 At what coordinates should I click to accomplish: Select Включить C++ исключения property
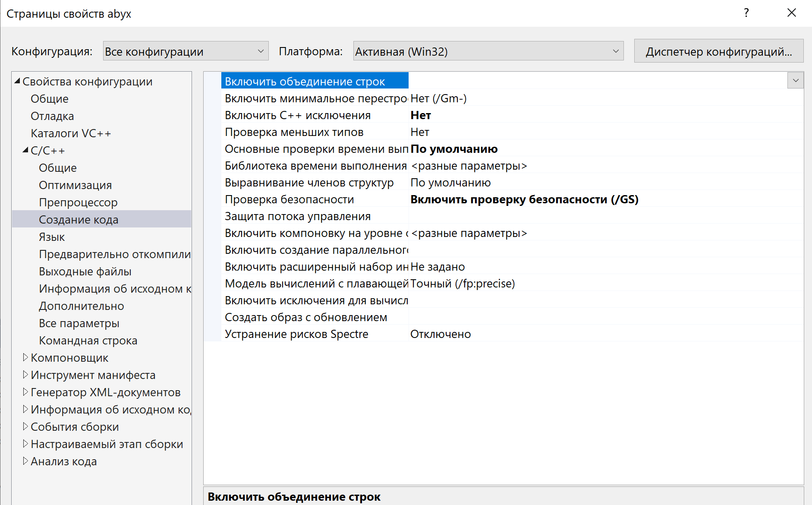298,115
